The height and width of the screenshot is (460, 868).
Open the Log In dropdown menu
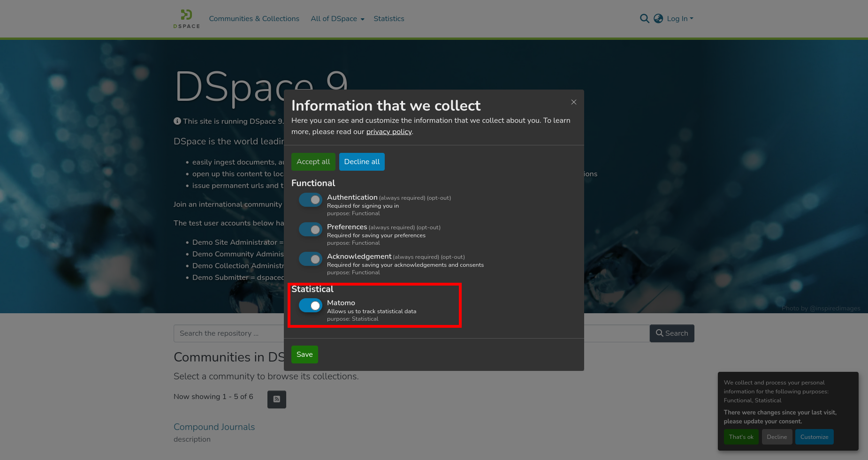point(680,19)
